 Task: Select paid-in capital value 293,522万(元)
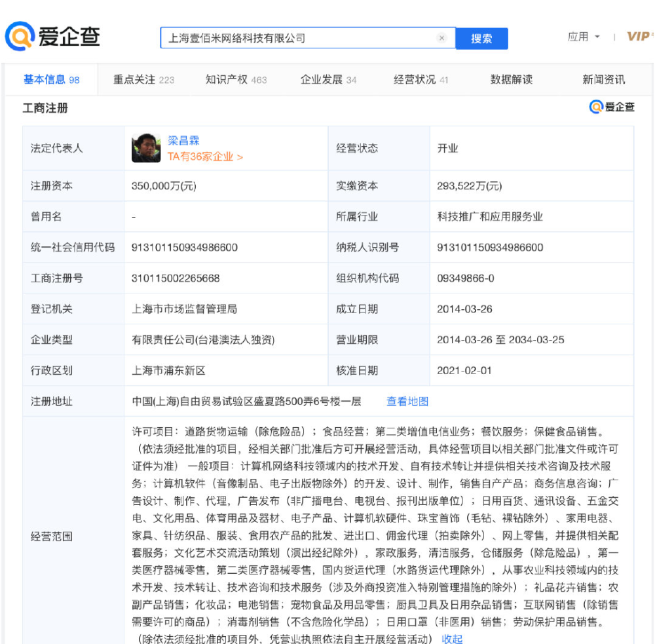[470, 186]
